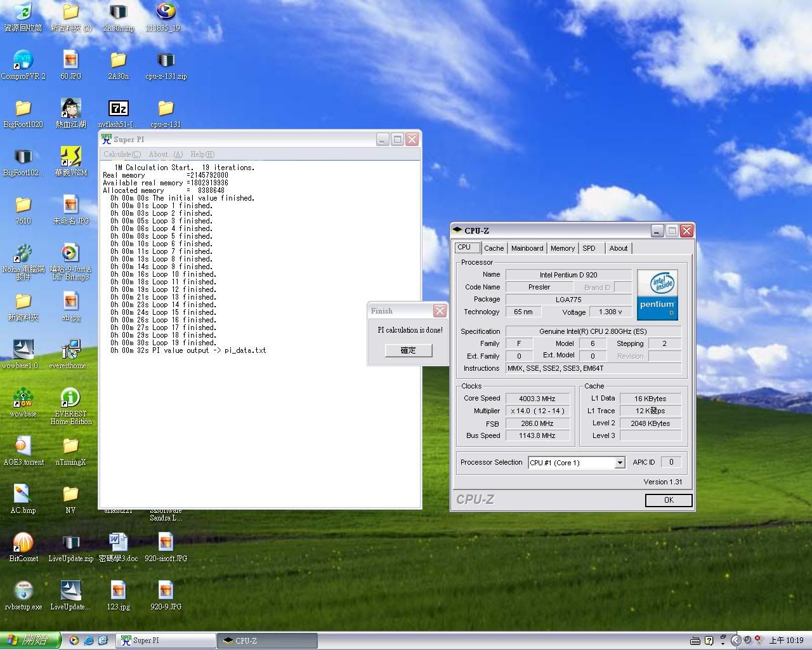Click the FSB value 286.0 MHz
This screenshot has height=650, width=812.
pos(537,423)
